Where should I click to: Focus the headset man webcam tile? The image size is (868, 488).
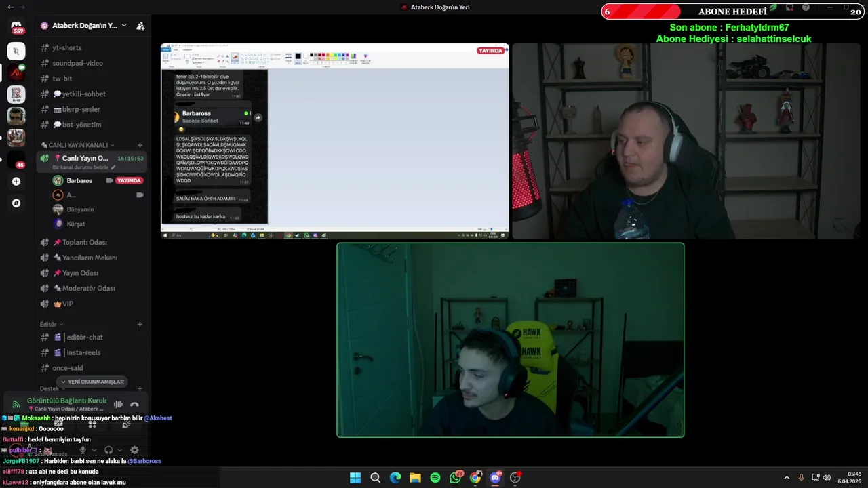pos(686,141)
